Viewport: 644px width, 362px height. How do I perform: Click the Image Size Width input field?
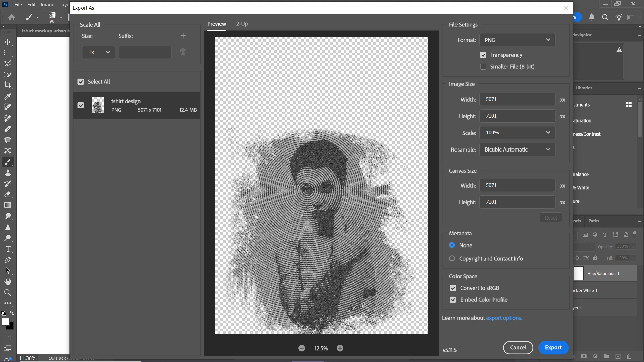pyautogui.click(x=517, y=99)
